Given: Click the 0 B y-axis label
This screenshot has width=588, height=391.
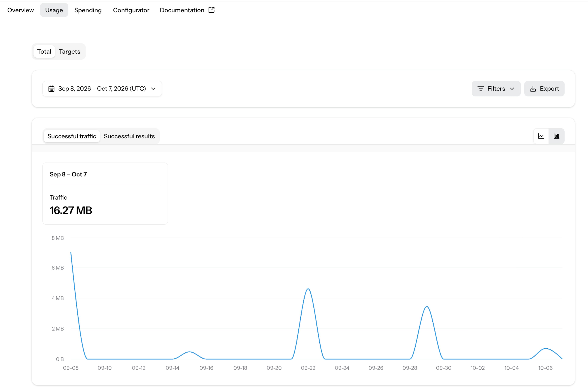Looking at the screenshot, I should (60, 359).
